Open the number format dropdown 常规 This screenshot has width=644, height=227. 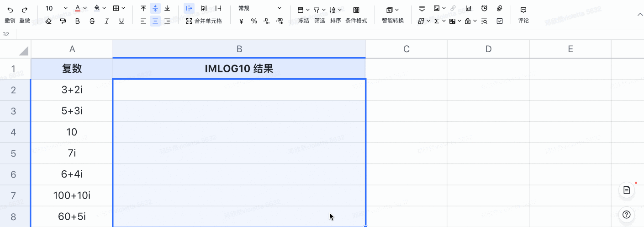click(260, 8)
